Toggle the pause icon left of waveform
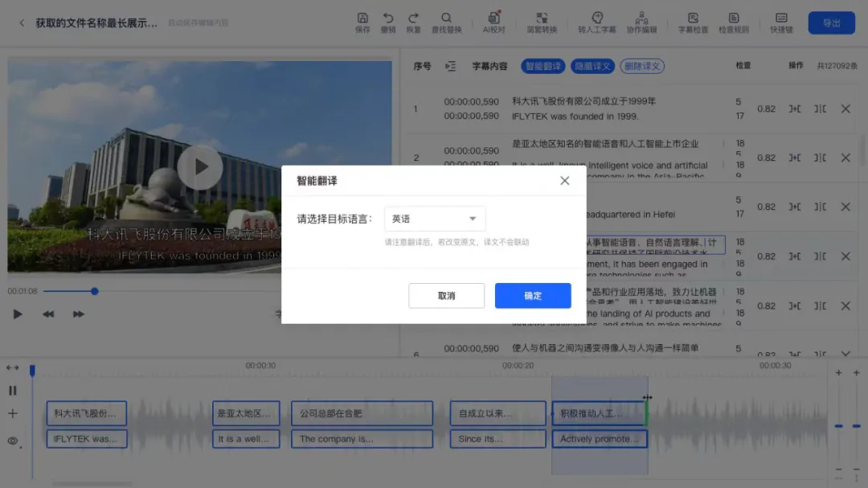The image size is (868, 488). [x=13, y=391]
